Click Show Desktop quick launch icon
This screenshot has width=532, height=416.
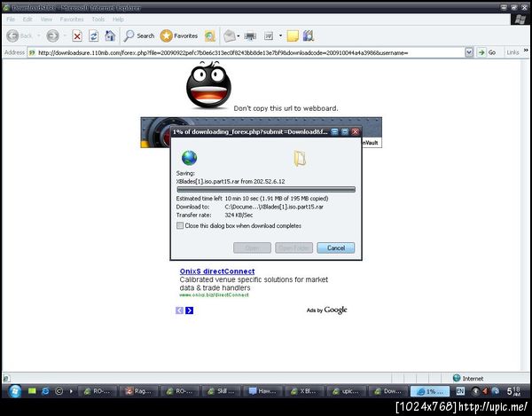tap(32, 391)
